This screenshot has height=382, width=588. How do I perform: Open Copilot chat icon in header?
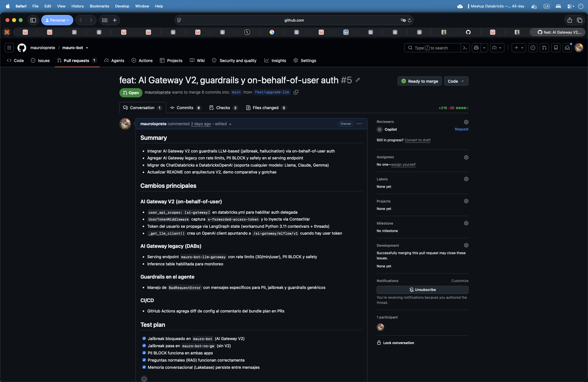[x=476, y=48]
